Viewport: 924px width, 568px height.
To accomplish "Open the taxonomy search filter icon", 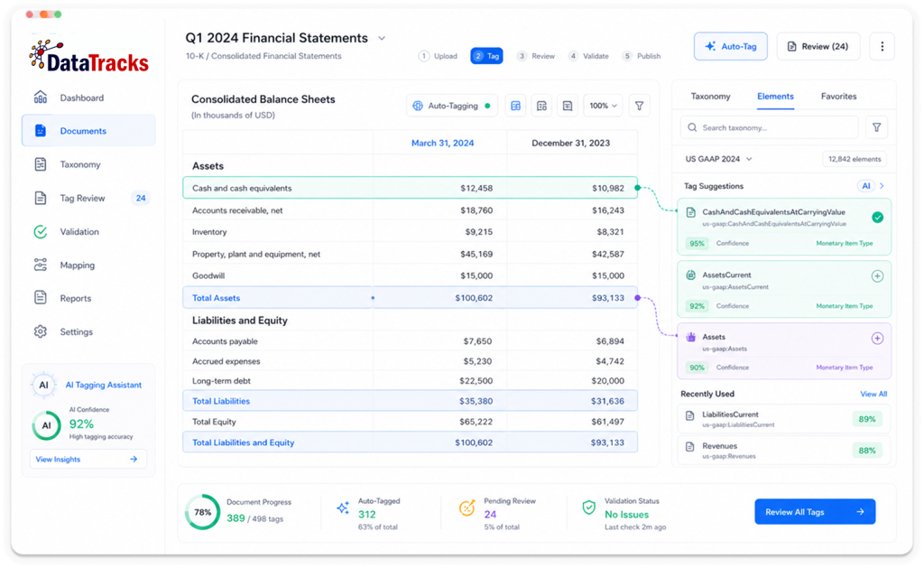I will click(876, 127).
